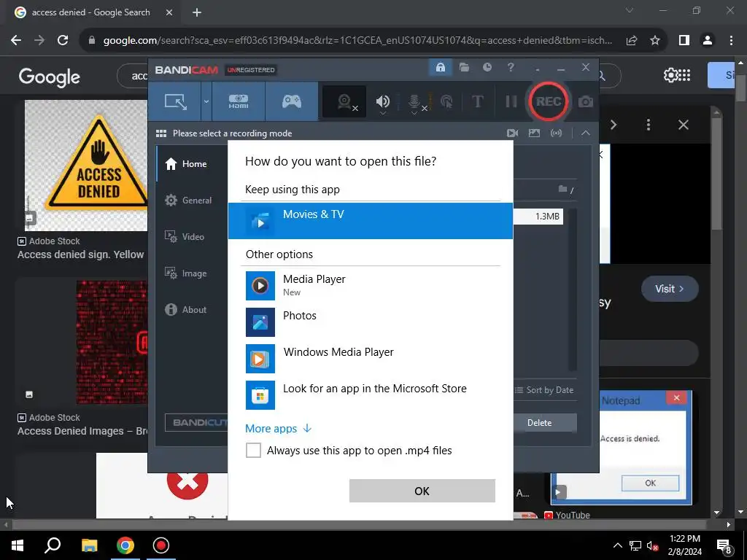Click the text overlay T icon
Image resolution: width=747 pixels, height=560 pixels.
tap(477, 101)
